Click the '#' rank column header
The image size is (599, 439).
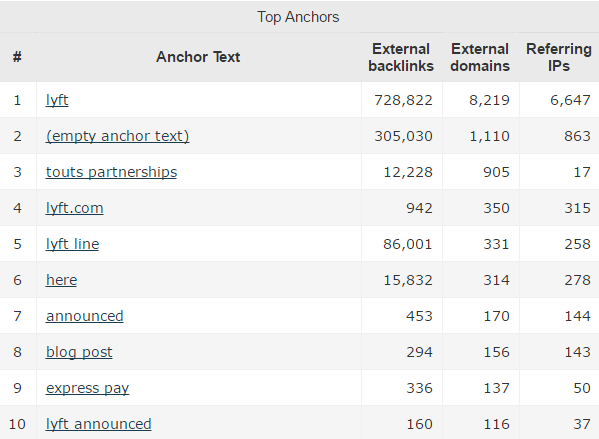[17, 57]
